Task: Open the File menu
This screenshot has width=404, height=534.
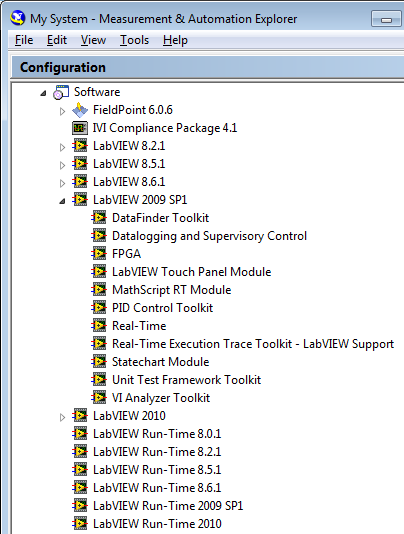Action: [x=24, y=40]
